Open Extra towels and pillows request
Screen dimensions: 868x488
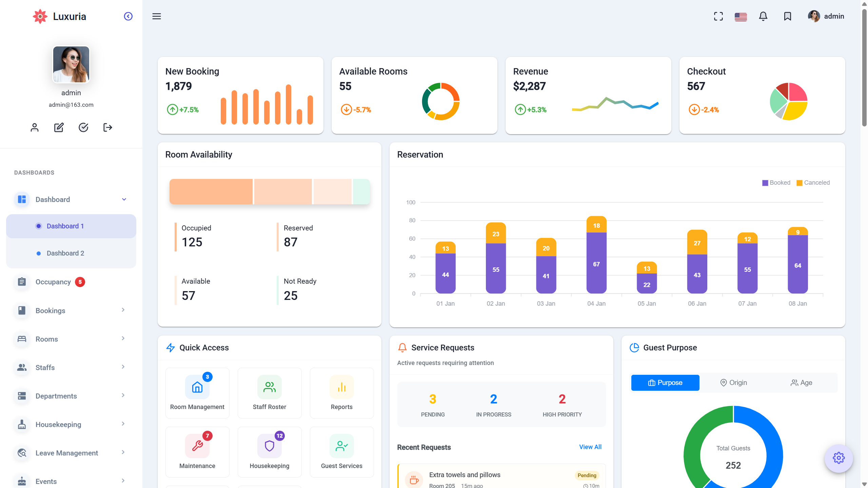pos(501,476)
